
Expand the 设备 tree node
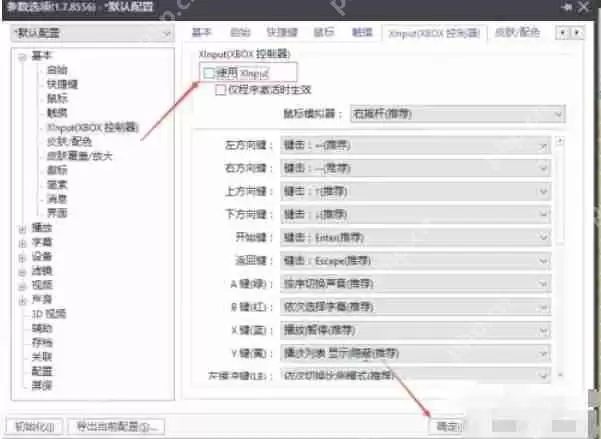pos(22,258)
